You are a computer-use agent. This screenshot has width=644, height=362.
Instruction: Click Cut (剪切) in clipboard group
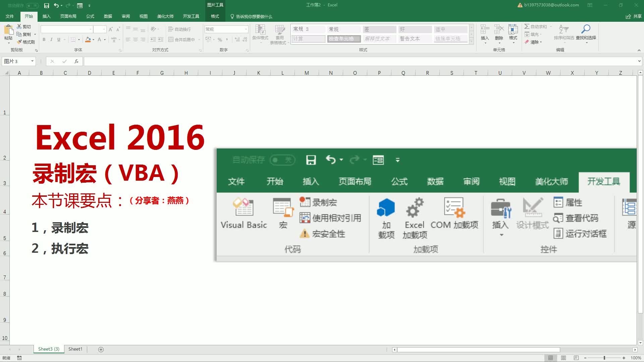coord(24,26)
